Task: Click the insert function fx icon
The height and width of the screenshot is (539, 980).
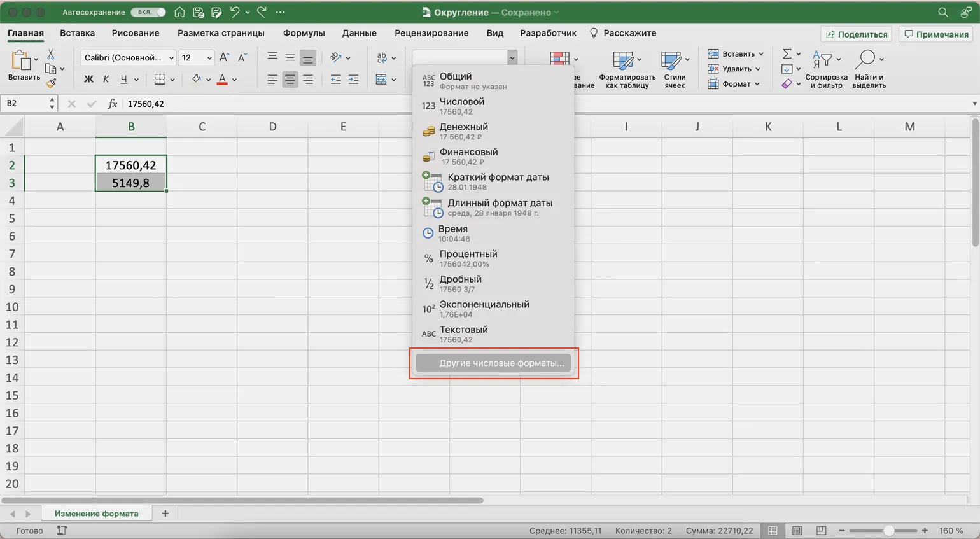Action: click(x=112, y=104)
